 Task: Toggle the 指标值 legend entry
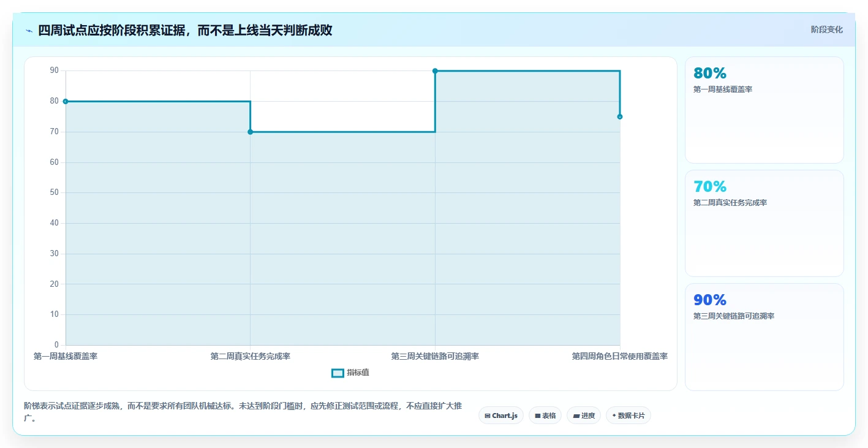[x=350, y=373]
